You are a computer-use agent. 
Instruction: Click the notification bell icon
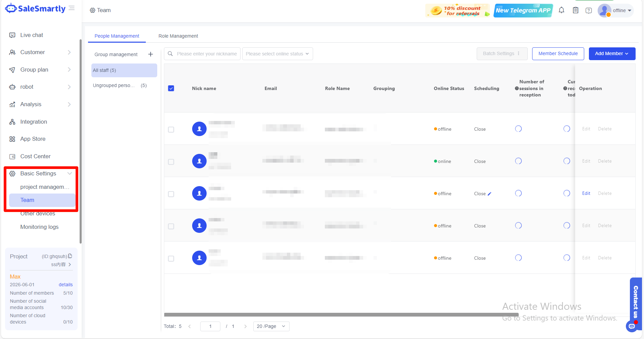(x=561, y=10)
